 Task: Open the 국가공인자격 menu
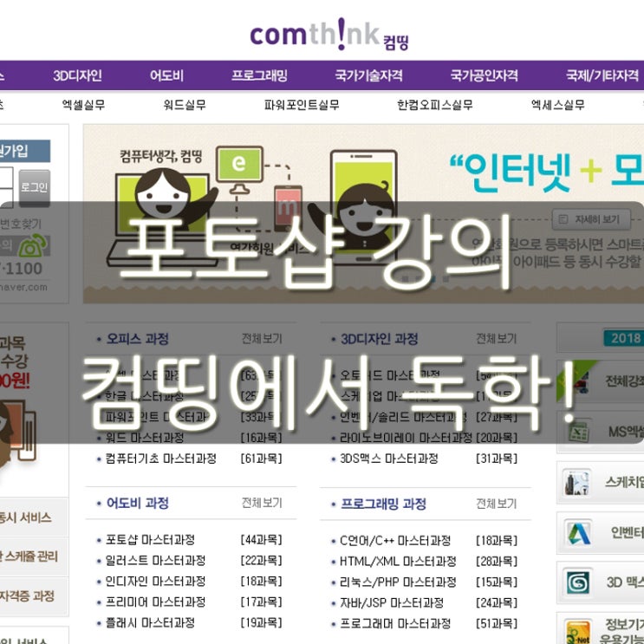pos(484,75)
